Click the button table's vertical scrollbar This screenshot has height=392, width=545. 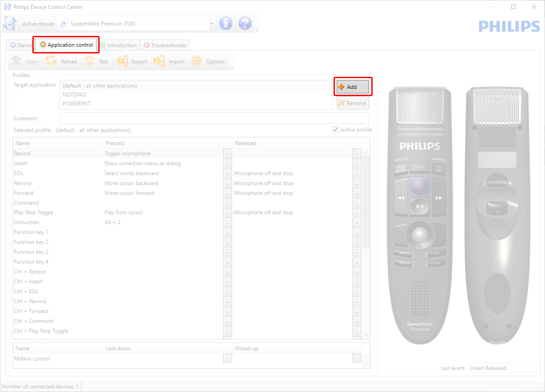click(x=366, y=203)
